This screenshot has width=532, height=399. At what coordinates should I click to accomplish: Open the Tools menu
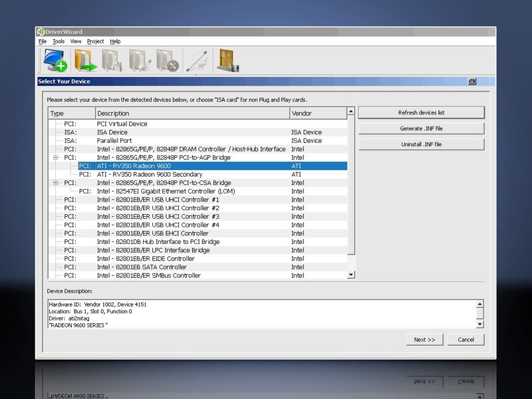pyautogui.click(x=59, y=41)
